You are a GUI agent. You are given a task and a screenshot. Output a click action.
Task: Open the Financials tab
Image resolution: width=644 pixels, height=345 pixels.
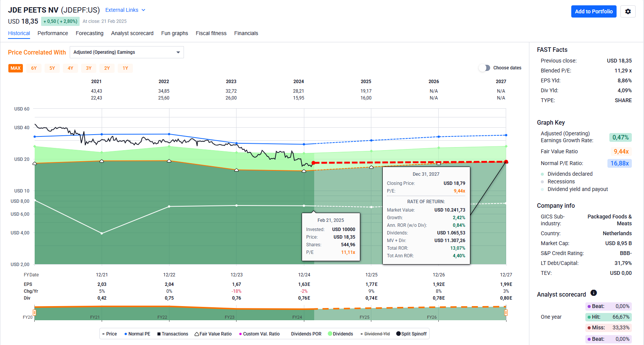246,33
